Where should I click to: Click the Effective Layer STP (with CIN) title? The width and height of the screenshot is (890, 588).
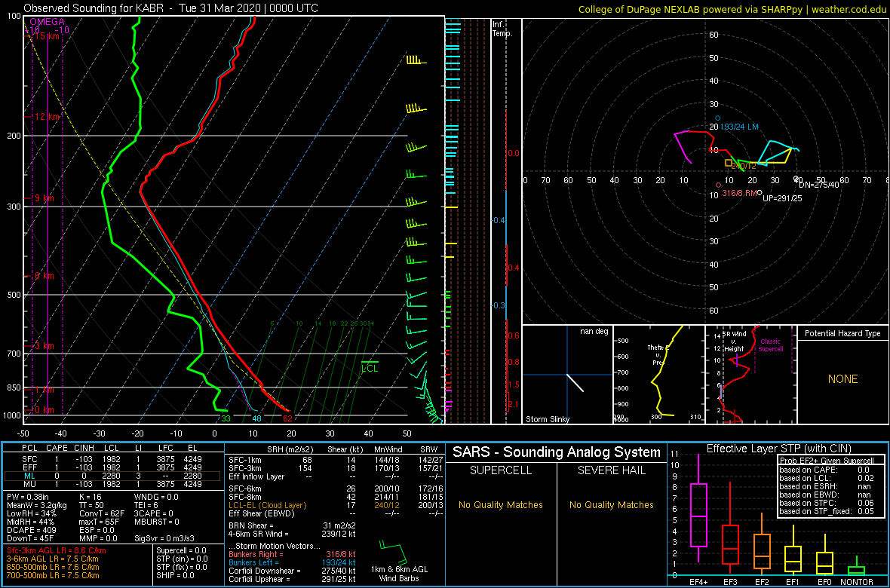point(778,449)
